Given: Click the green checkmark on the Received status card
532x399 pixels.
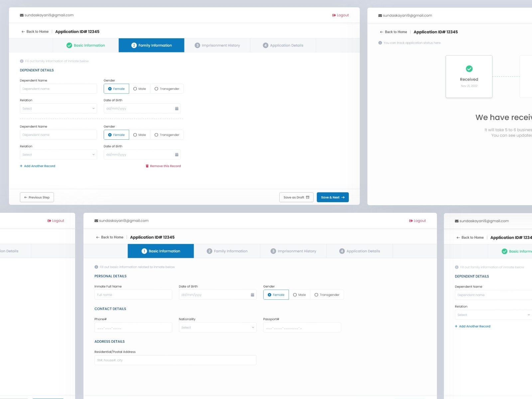Looking at the screenshot, I should click(469, 69).
